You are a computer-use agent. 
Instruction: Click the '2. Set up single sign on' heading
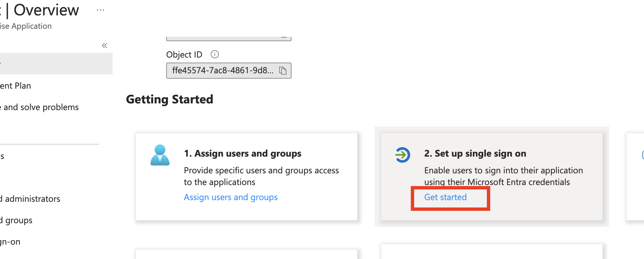pos(475,153)
